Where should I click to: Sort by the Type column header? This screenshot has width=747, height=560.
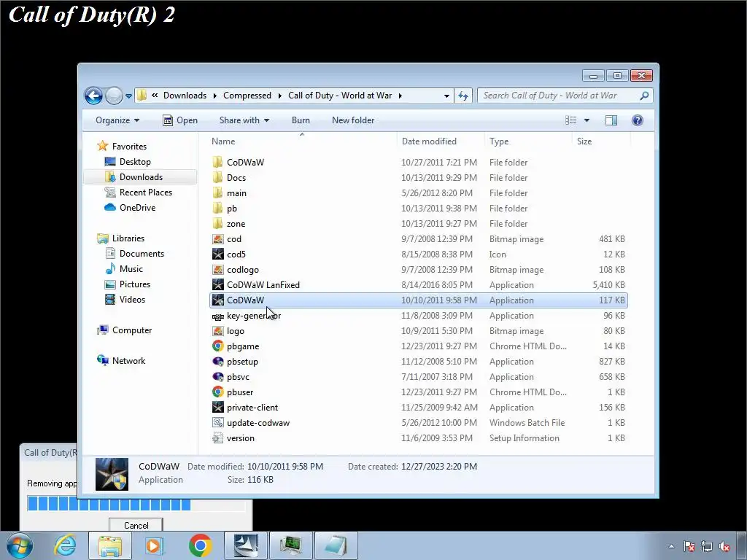point(528,141)
